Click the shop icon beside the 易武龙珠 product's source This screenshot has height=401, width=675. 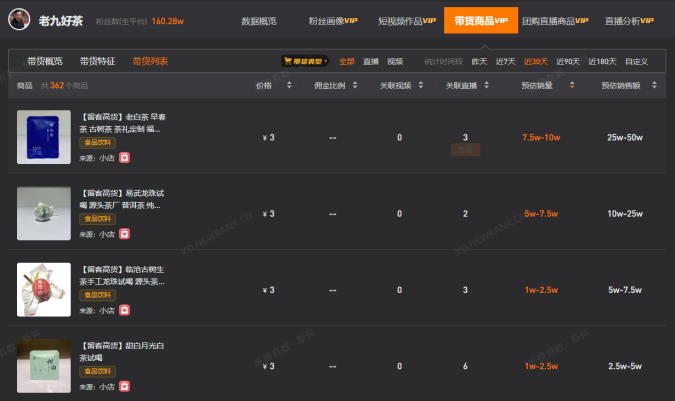click(x=124, y=234)
